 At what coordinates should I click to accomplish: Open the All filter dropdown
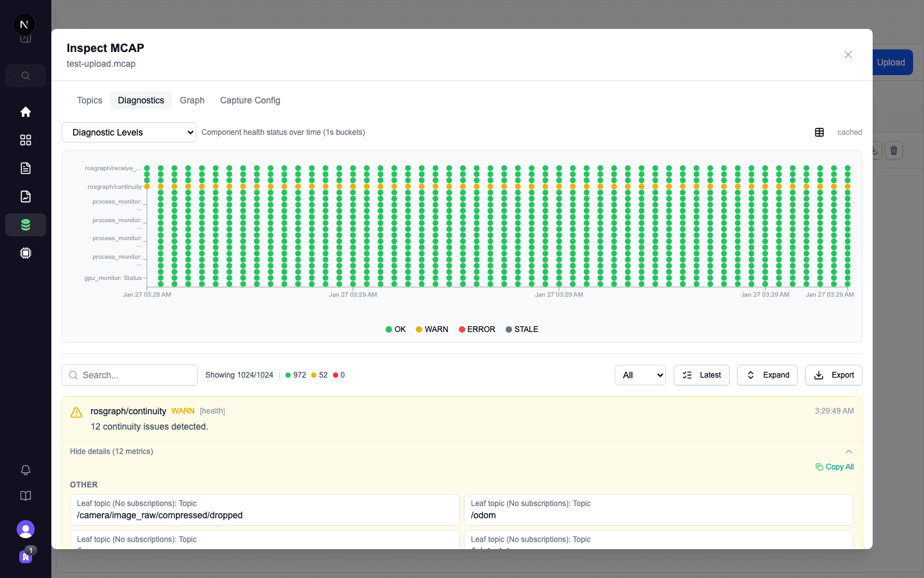[640, 375]
